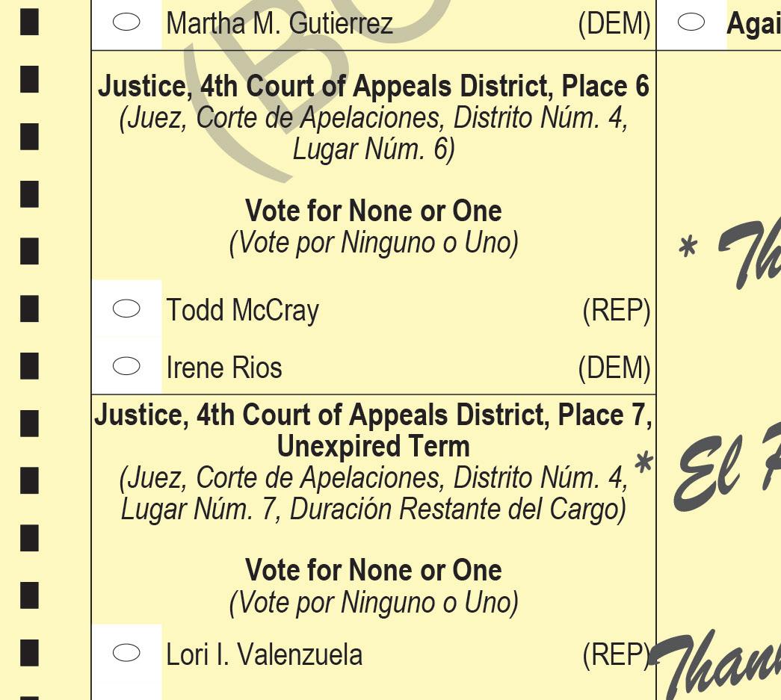Click the asterisk beside the Thank script text
The width and height of the screenshot is (781, 700).
pos(688,247)
